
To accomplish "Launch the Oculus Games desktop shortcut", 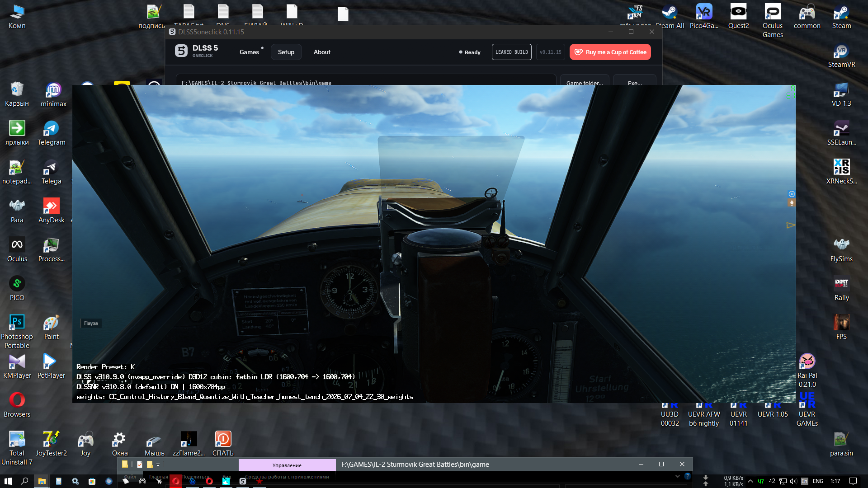I will click(x=773, y=20).
